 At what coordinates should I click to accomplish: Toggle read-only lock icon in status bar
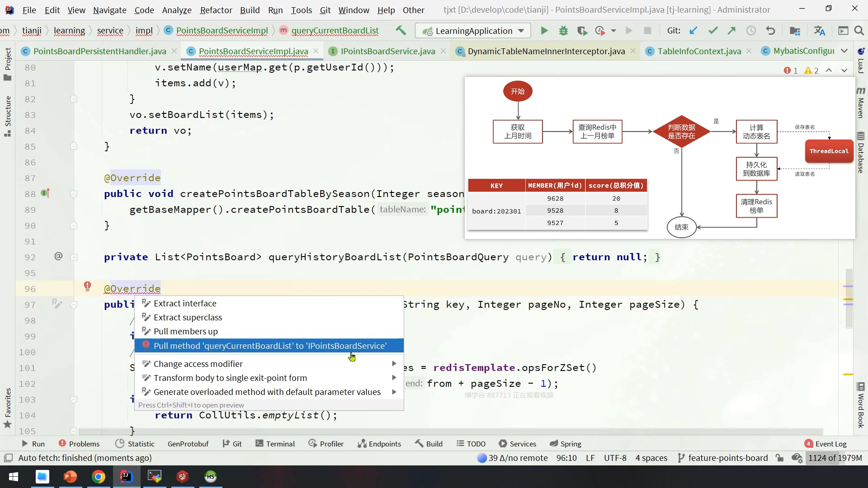tap(779, 458)
